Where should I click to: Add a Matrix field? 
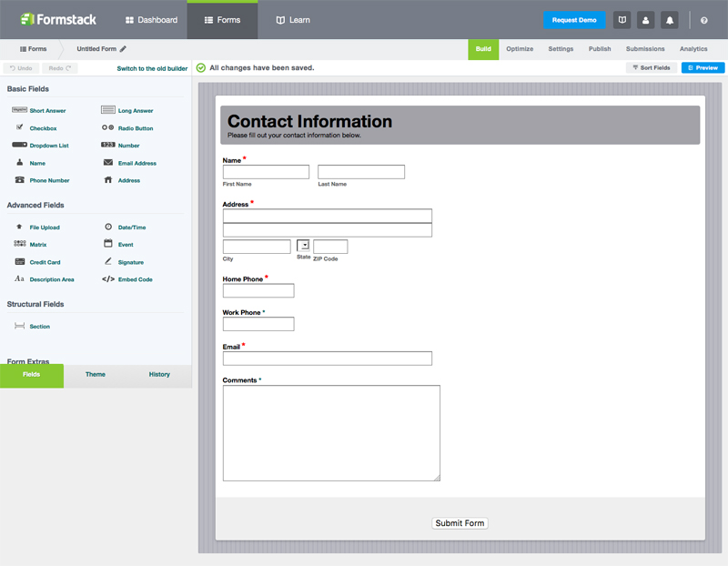[30, 244]
